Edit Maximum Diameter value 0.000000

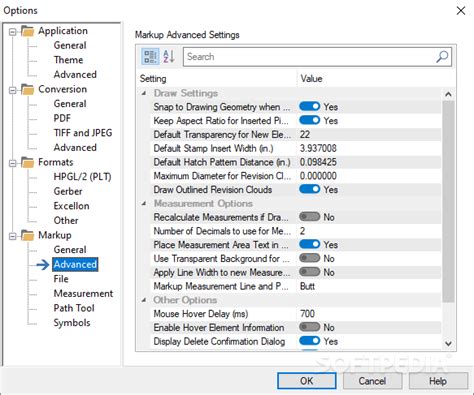coord(369,176)
